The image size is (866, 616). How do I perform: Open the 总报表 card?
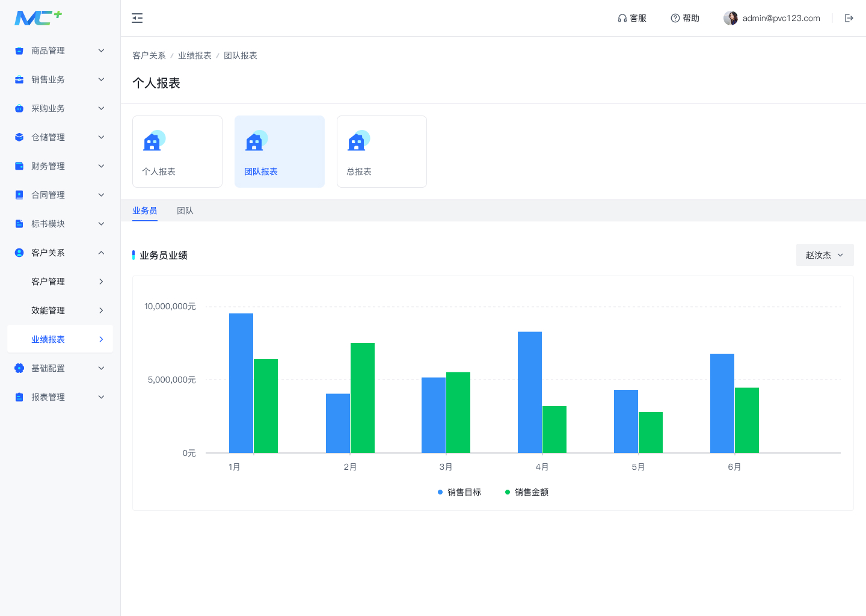(x=382, y=152)
